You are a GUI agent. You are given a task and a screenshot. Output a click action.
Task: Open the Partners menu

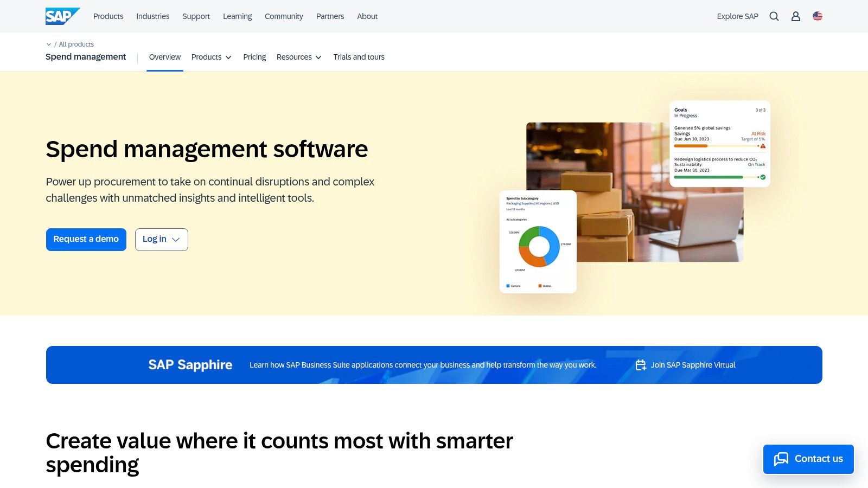(x=330, y=16)
